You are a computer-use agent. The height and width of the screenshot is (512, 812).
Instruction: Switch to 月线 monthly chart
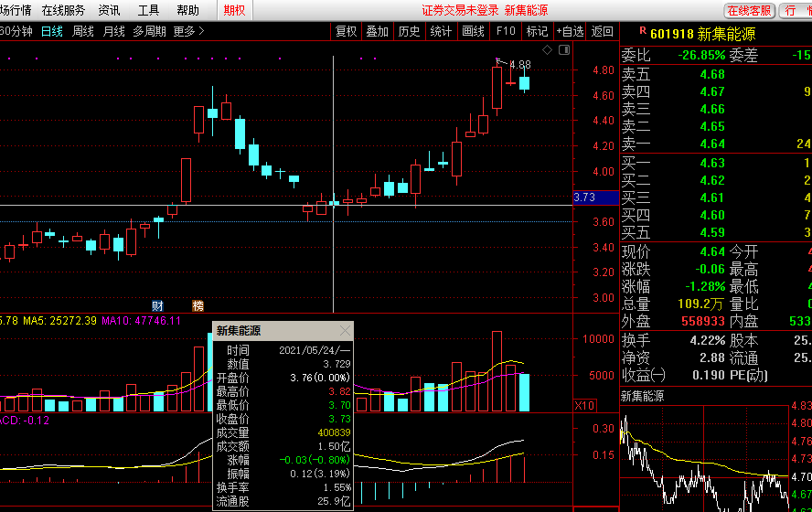[x=114, y=32]
